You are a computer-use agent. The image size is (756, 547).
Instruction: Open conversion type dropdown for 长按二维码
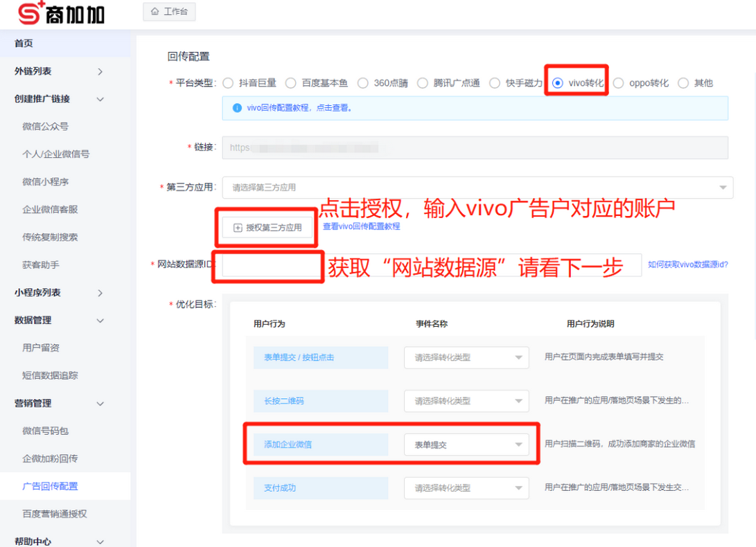tap(466, 401)
